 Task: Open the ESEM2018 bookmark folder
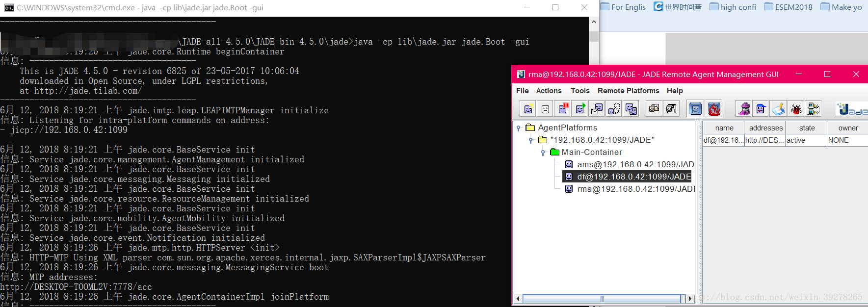click(789, 7)
